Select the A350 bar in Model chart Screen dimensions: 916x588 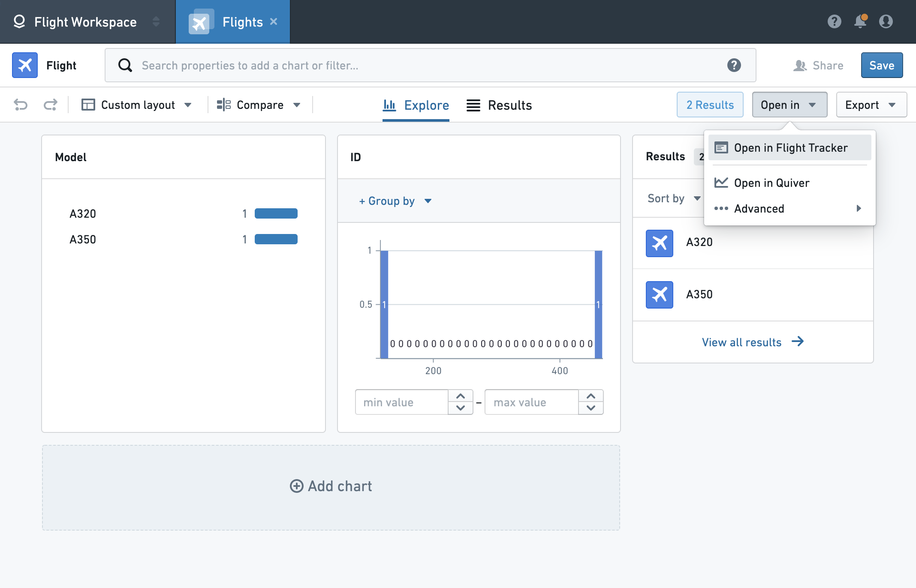pos(276,239)
